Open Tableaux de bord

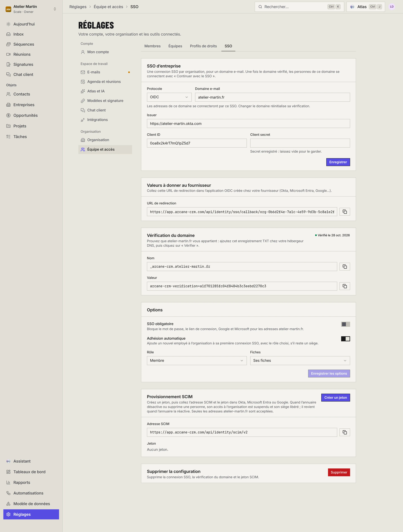click(31, 472)
